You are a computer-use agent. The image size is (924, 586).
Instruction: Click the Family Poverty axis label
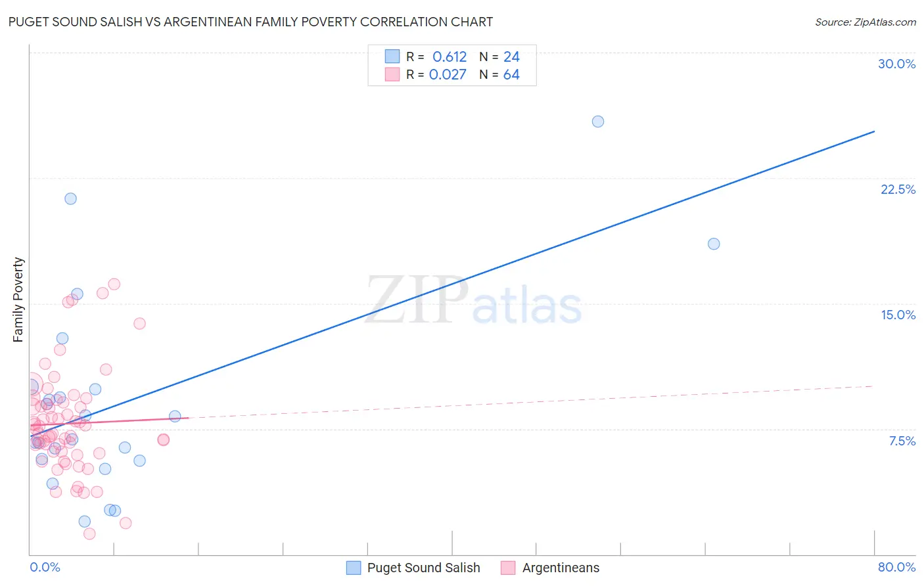[x=18, y=300]
